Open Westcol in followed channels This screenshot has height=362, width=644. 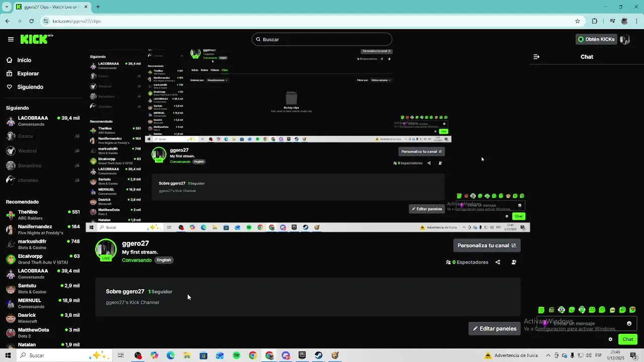[x=43, y=151]
